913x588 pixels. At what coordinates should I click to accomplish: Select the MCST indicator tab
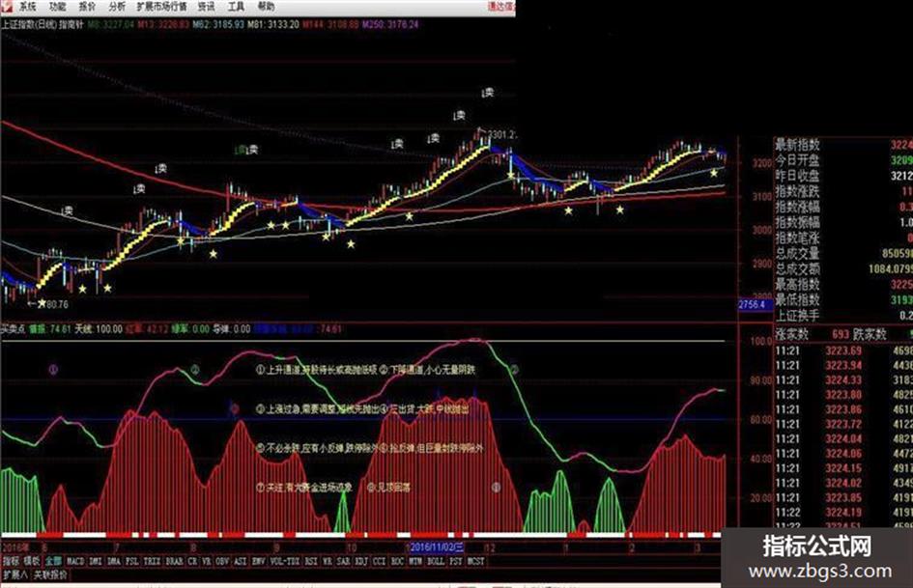pyautogui.click(x=475, y=561)
